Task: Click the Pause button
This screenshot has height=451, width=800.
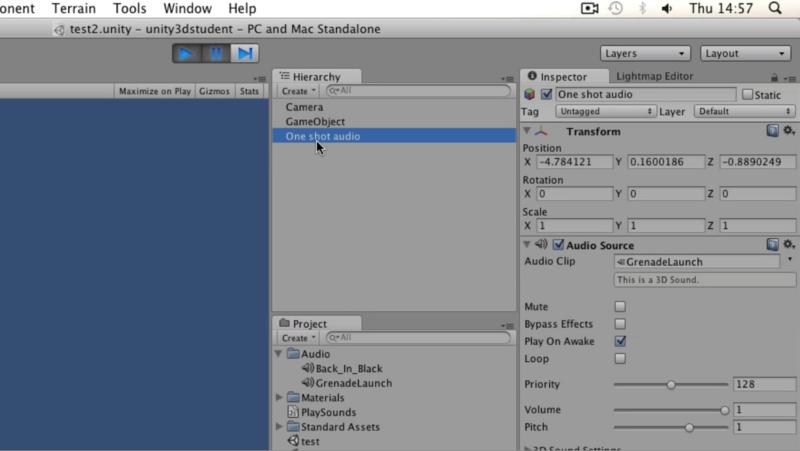Action: point(216,54)
